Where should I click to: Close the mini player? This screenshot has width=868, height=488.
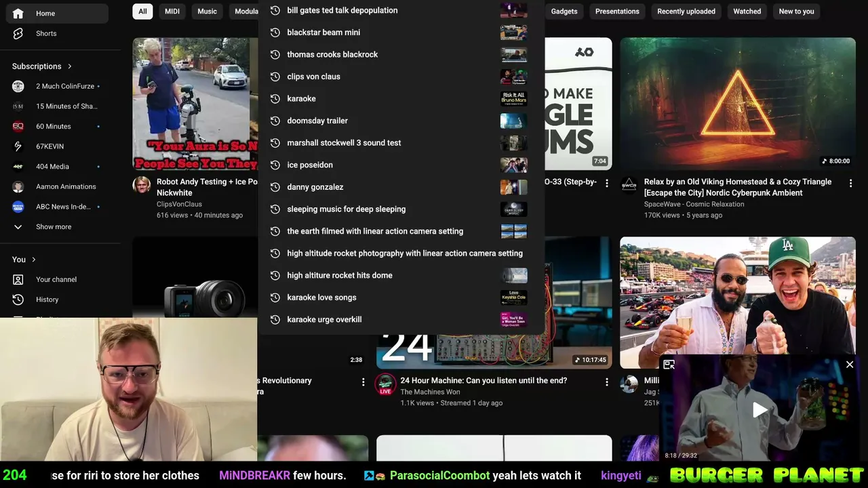tap(850, 365)
